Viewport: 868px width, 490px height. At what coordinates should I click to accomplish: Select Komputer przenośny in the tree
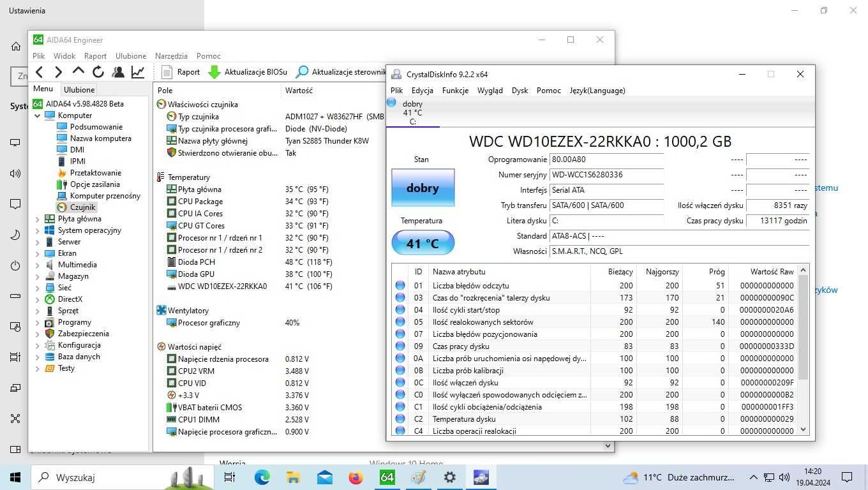[x=99, y=196]
